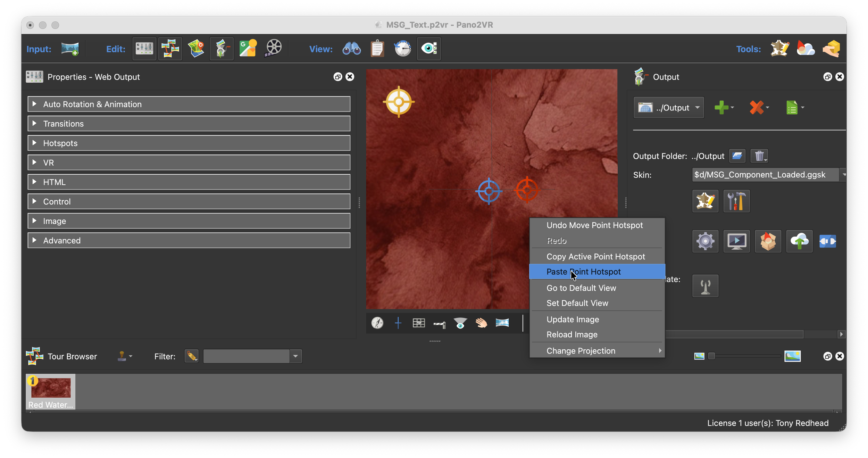The height and width of the screenshot is (458, 868).
Task: Click the Tour Browser thumbnail size slider
Action: click(746, 356)
